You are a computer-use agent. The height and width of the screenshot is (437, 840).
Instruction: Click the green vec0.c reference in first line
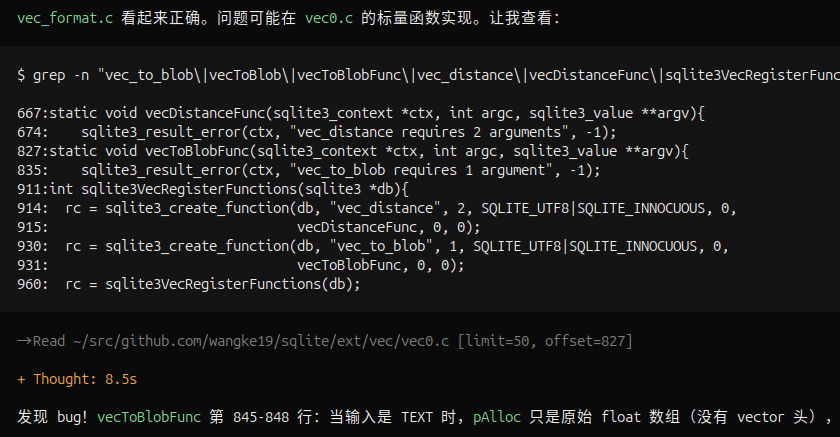[329, 18]
